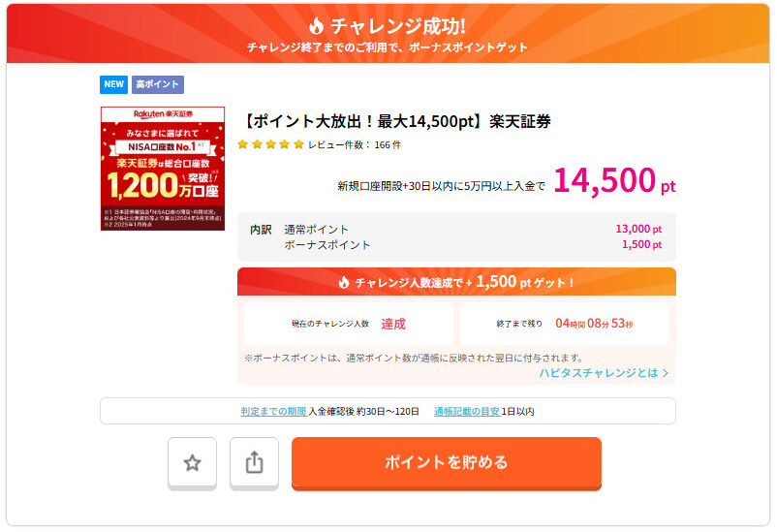Click the 通帳記載の目安 link

coord(466,411)
